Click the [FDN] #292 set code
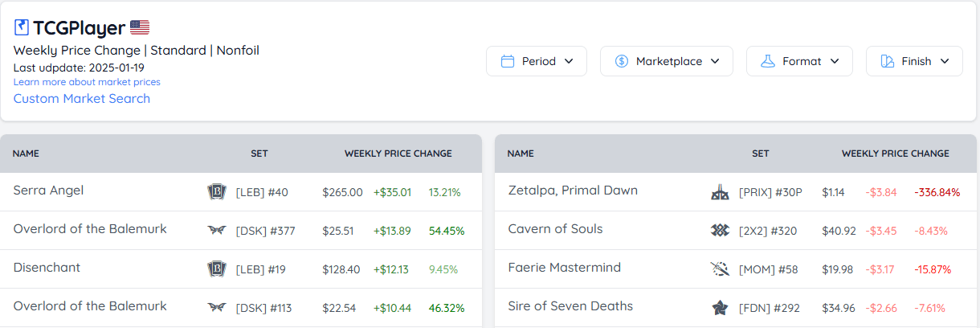The height and width of the screenshot is (328, 980). coord(769,308)
